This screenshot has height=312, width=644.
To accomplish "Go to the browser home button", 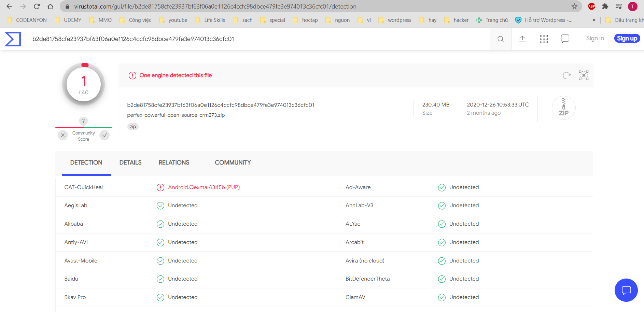I will click(x=50, y=6).
